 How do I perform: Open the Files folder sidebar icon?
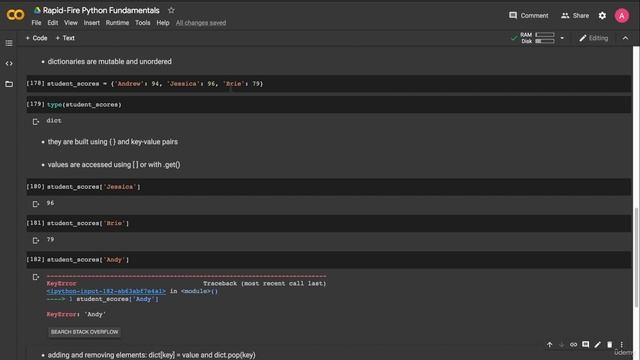(9, 84)
